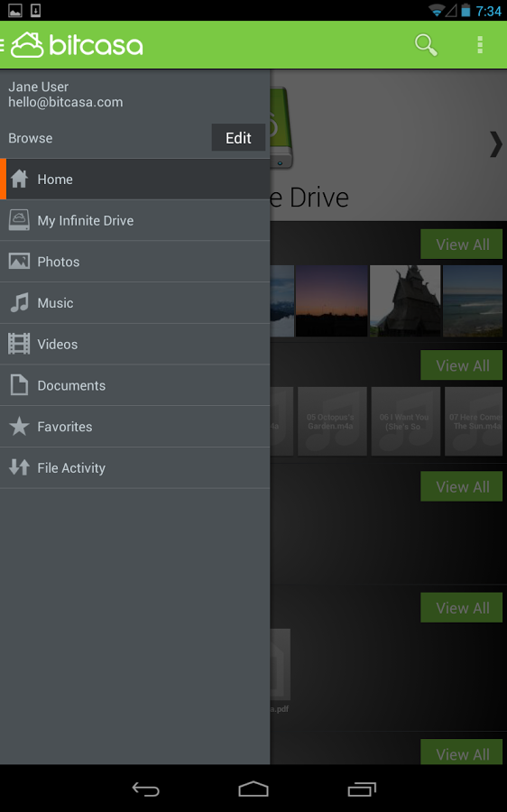Tap the bitcasa wordmark text
Image resolution: width=507 pixels, height=812 pixels.
96,45
